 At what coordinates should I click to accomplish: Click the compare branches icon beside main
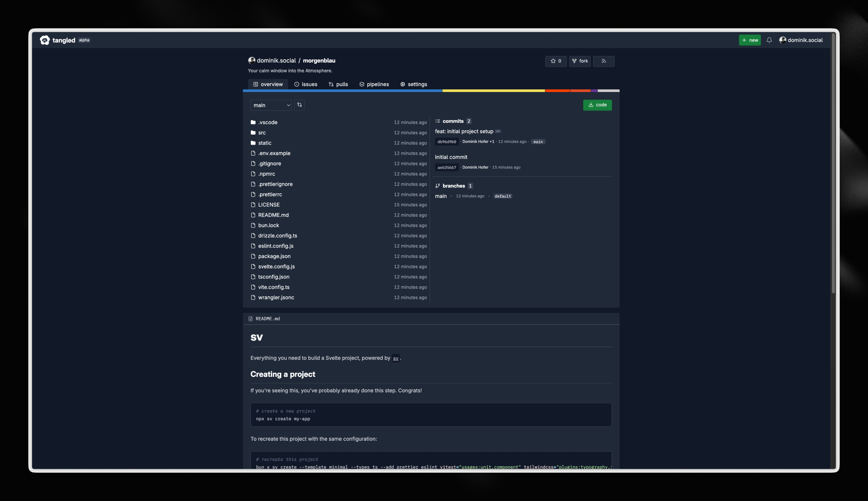(x=299, y=105)
